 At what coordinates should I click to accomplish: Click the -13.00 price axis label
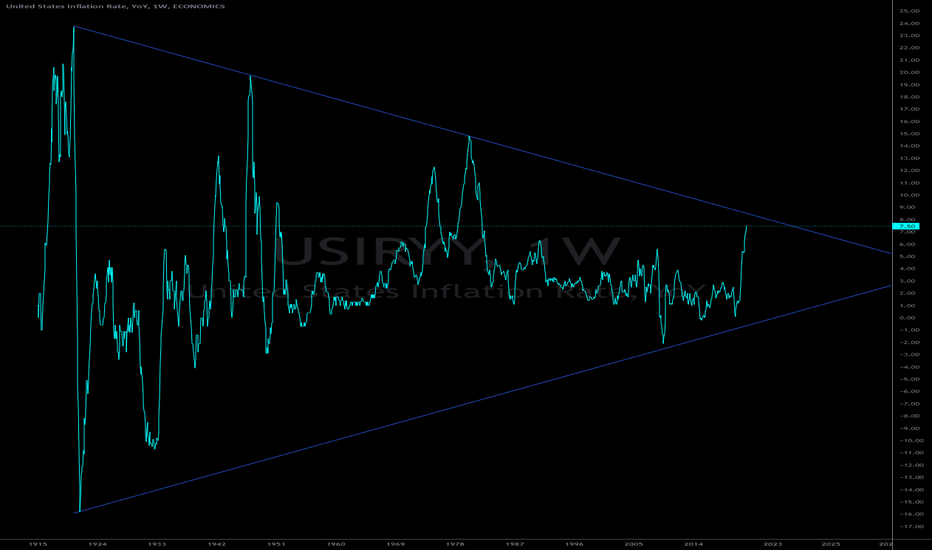[910, 477]
